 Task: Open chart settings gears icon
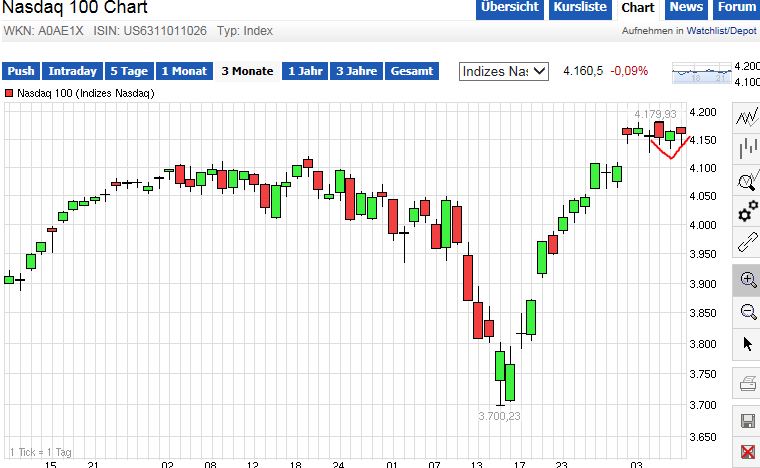[x=746, y=211]
